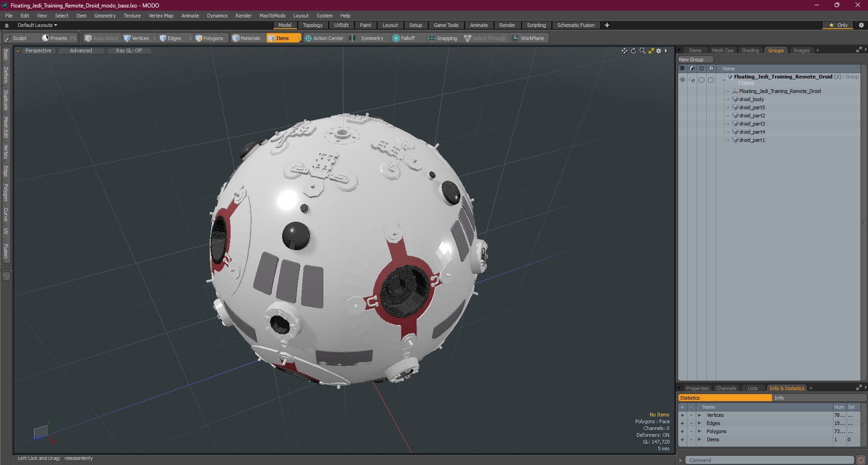Click the viewport rotate icon
The width and height of the screenshot is (868, 465).
pos(633,51)
